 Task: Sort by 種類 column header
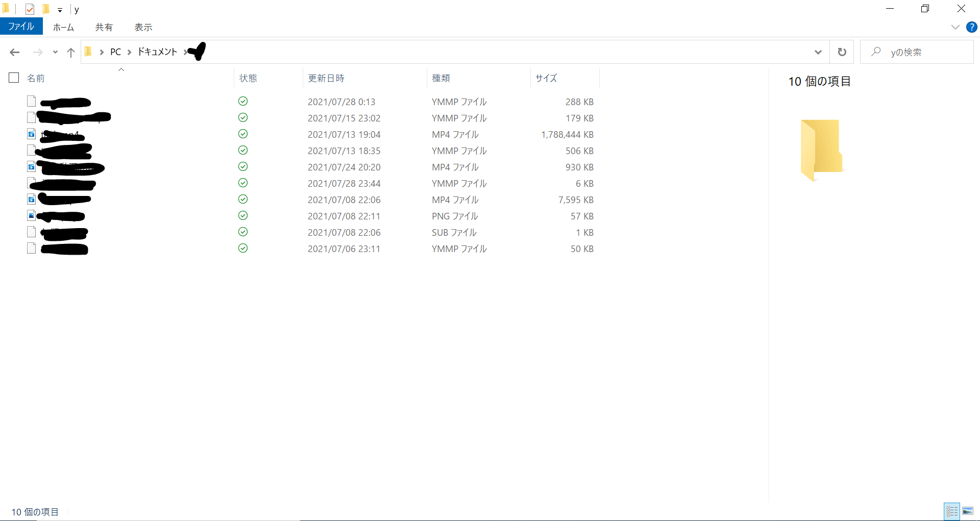click(478, 78)
